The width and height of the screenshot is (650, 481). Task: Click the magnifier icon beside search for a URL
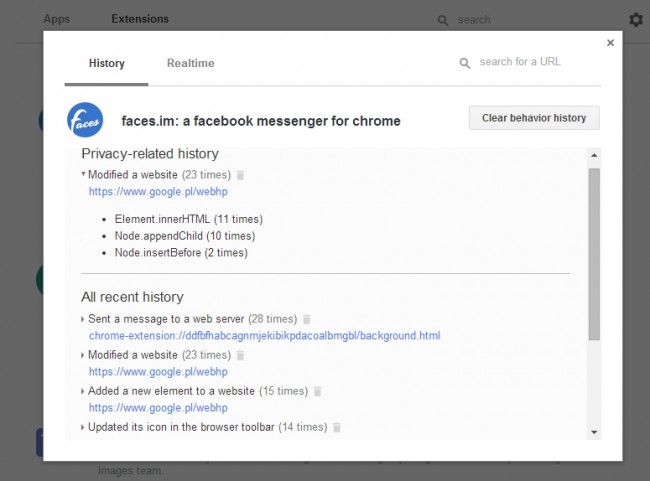[465, 63]
